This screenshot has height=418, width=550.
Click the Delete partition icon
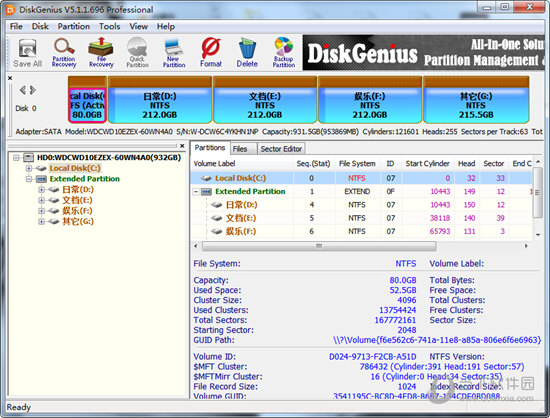coord(247,53)
